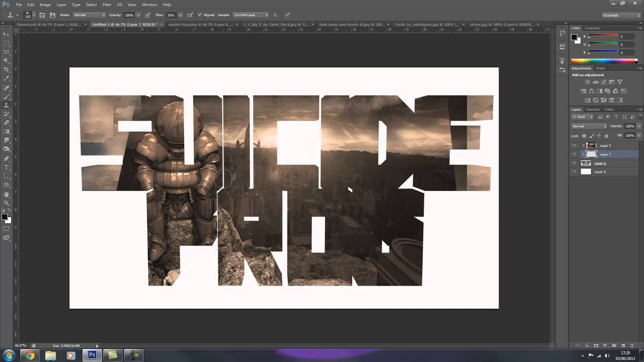Switch to the Banner.psd document tab
Viewport: 644px width, 362px height.
50,24
